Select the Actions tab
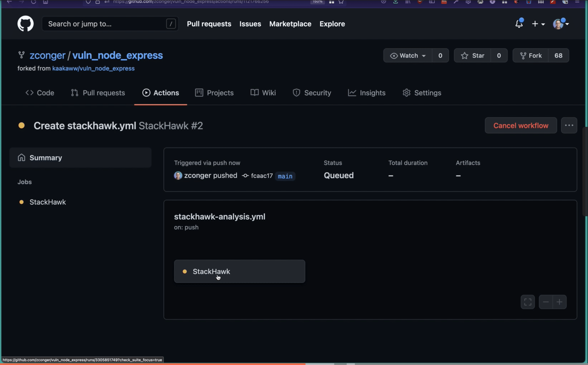The height and width of the screenshot is (365, 588). click(161, 93)
